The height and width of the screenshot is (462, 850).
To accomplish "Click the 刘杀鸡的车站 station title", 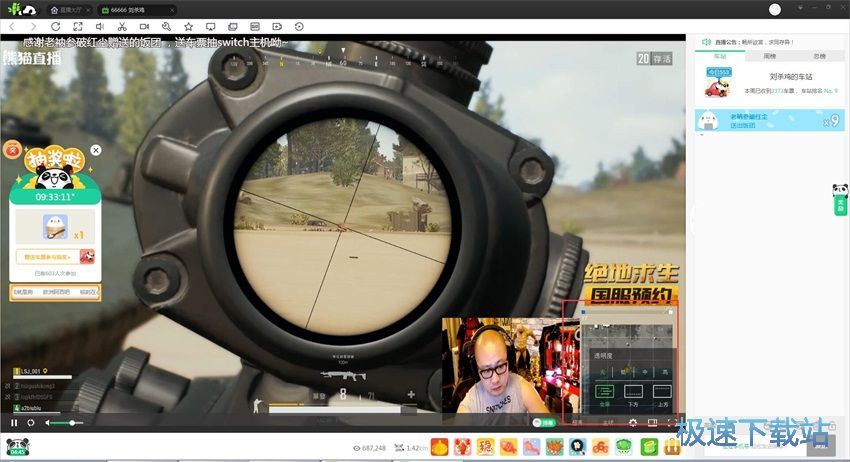I will [x=790, y=77].
